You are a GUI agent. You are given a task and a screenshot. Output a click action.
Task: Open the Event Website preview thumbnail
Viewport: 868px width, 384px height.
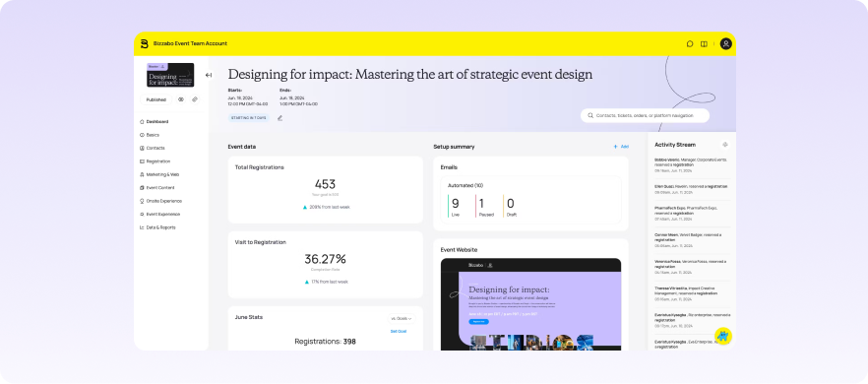530,304
